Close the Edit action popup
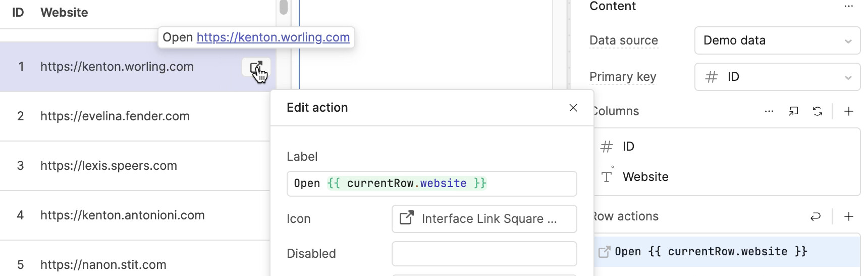 [x=573, y=108]
